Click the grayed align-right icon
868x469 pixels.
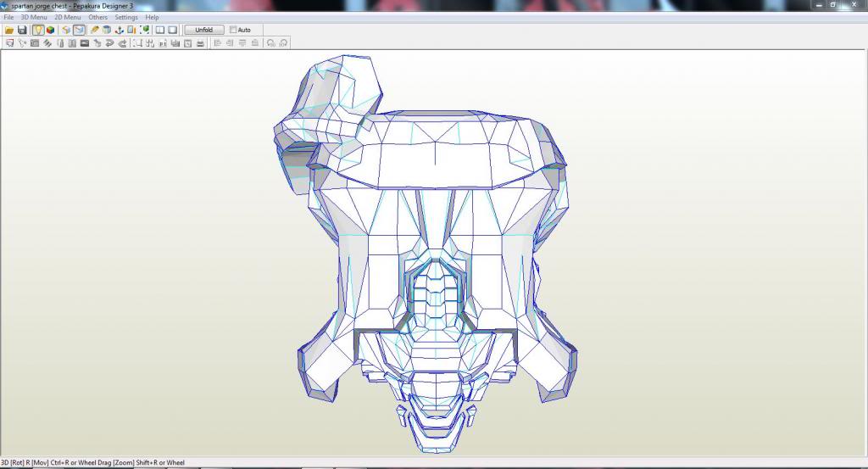[230, 43]
